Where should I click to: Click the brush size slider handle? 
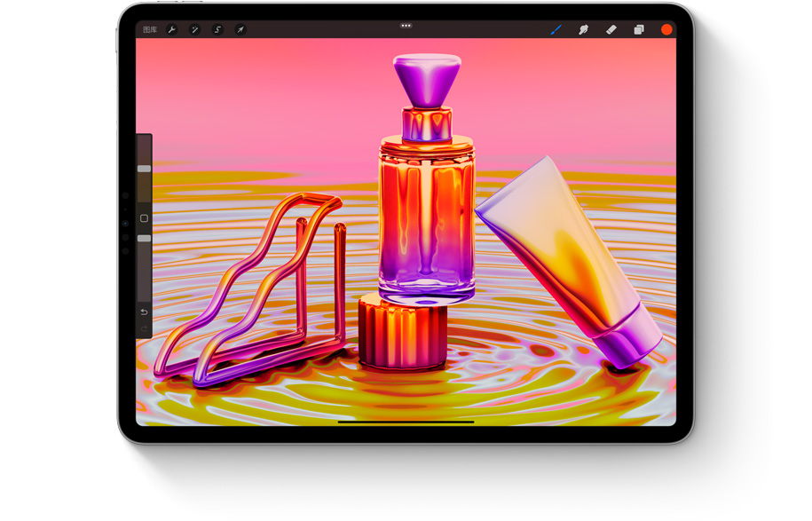(x=144, y=169)
